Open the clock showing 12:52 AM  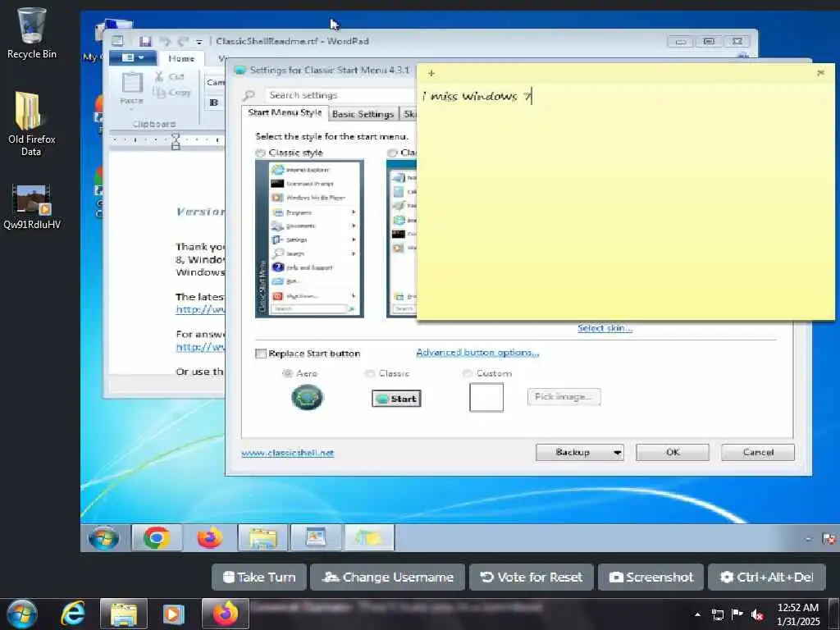[798, 614]
